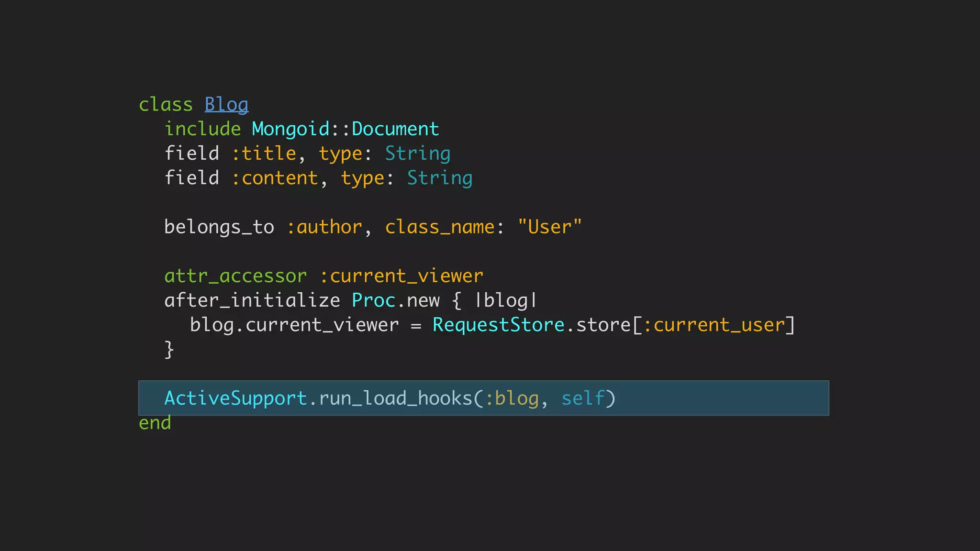Click the ':current_viewer' symbol

pyautogui.click(x=401, y=276)
